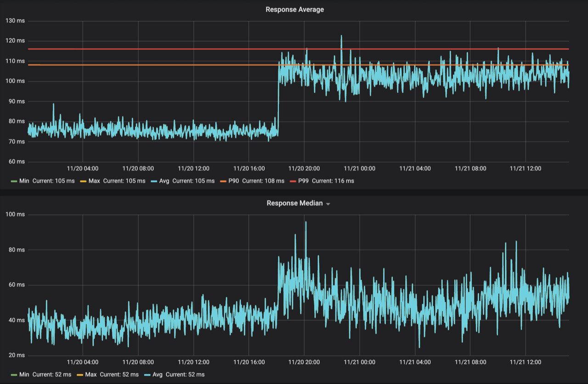Click the orange P90 color swatch in legend
This screenshot has width=588, height=384.
pos(223,181)
